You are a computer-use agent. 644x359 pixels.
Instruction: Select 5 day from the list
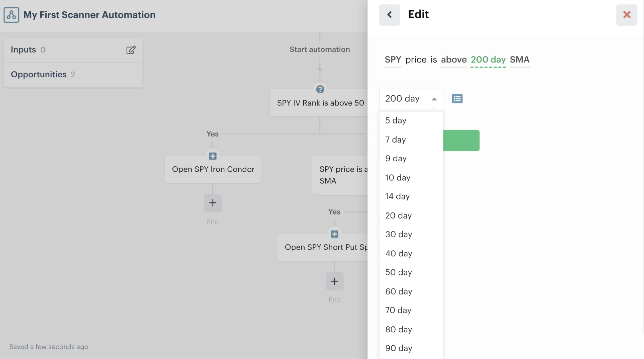click(x=411, y=121)
